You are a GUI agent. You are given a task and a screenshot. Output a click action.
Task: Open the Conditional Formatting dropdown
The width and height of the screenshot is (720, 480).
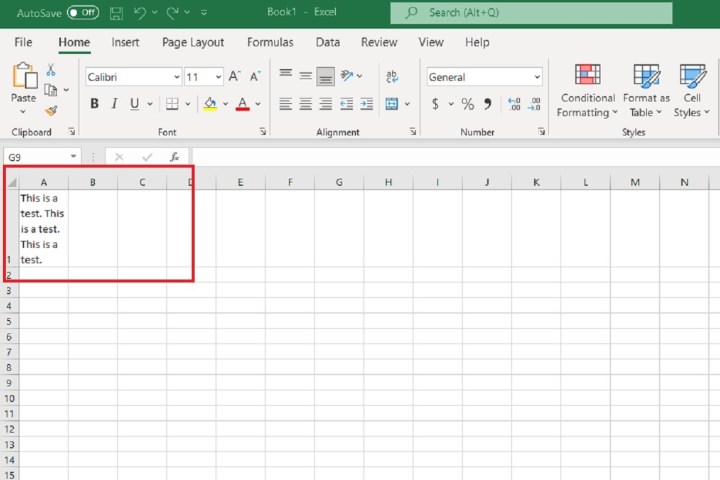pos(587,92)
